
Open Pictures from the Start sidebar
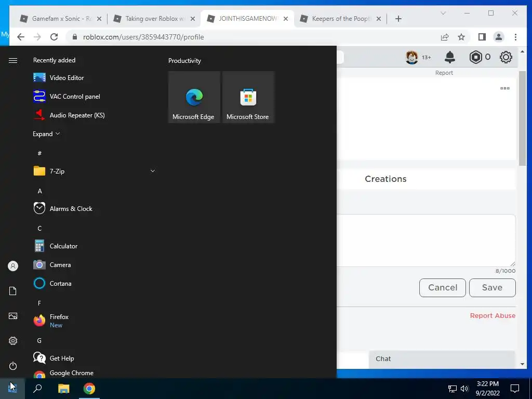coord(13,316)
